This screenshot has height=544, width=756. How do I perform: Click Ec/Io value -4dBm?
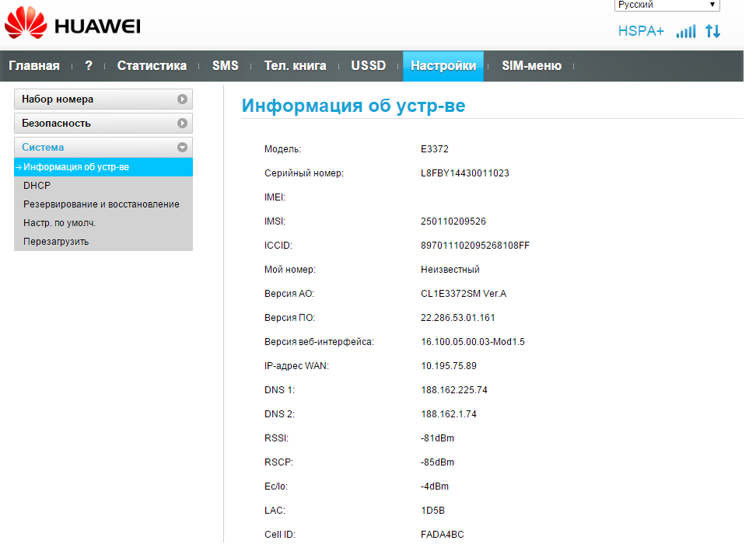435,486
